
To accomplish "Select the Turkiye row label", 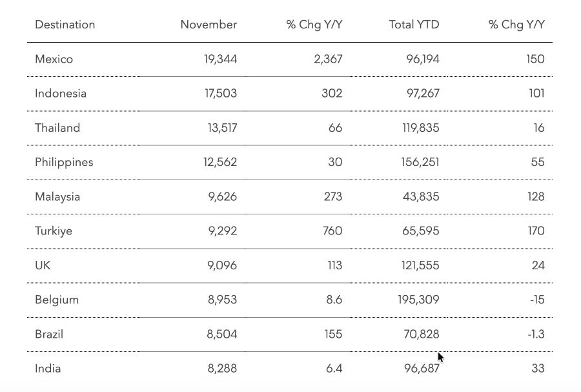I will (54, 231).
